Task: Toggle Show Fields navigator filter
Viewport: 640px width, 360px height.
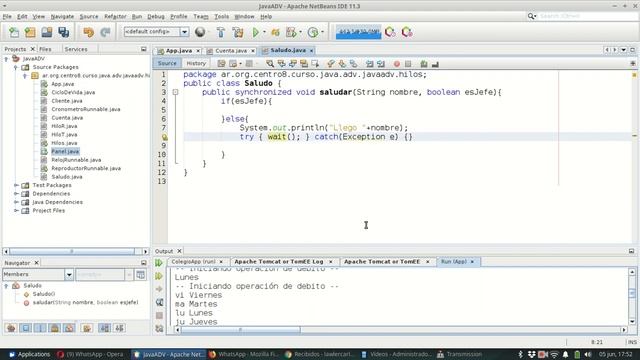Action: point(25,328)
